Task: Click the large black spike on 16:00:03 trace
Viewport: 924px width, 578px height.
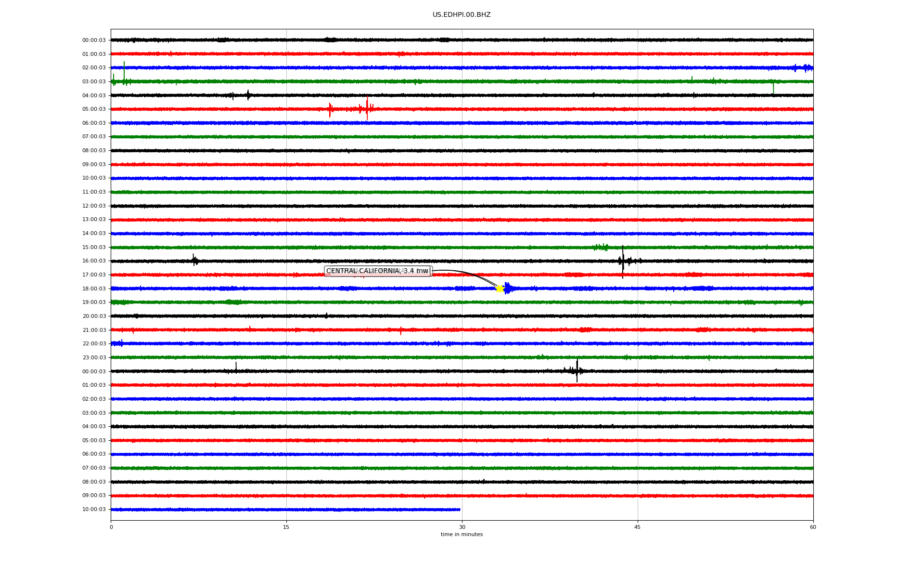Action: 623,262
